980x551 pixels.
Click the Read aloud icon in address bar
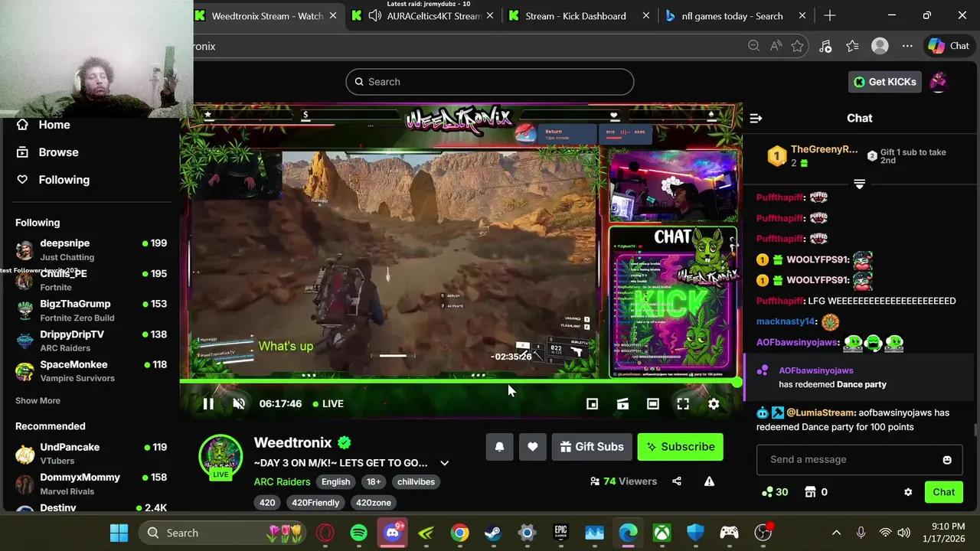click(x=776, y=46)
